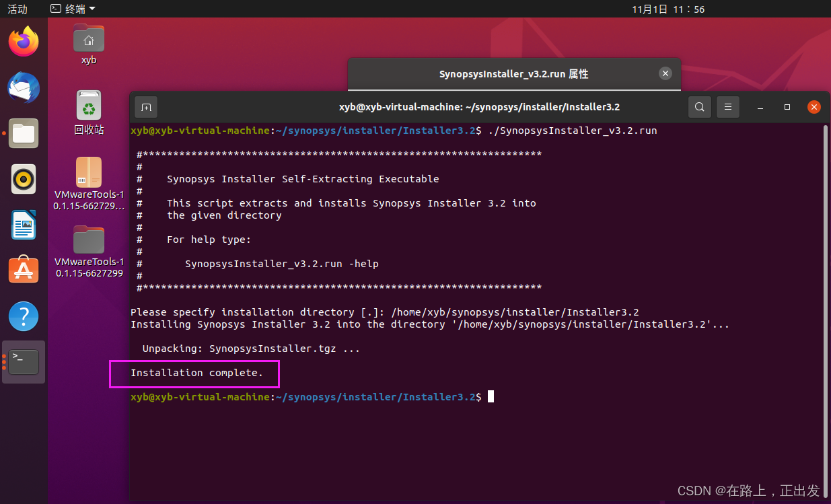This screenshot has width=831, height=504.
Task: Select the VMwareTools archive file on desktop
Action: [x=89, y=184]
